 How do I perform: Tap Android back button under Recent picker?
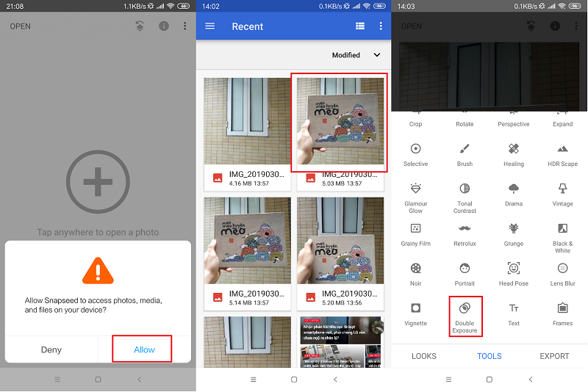point(335,380)
